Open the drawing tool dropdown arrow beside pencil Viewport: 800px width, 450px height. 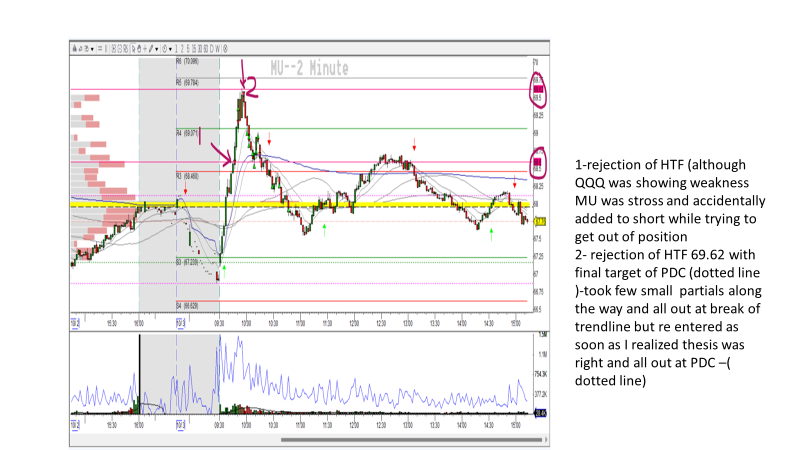point(157,49)
